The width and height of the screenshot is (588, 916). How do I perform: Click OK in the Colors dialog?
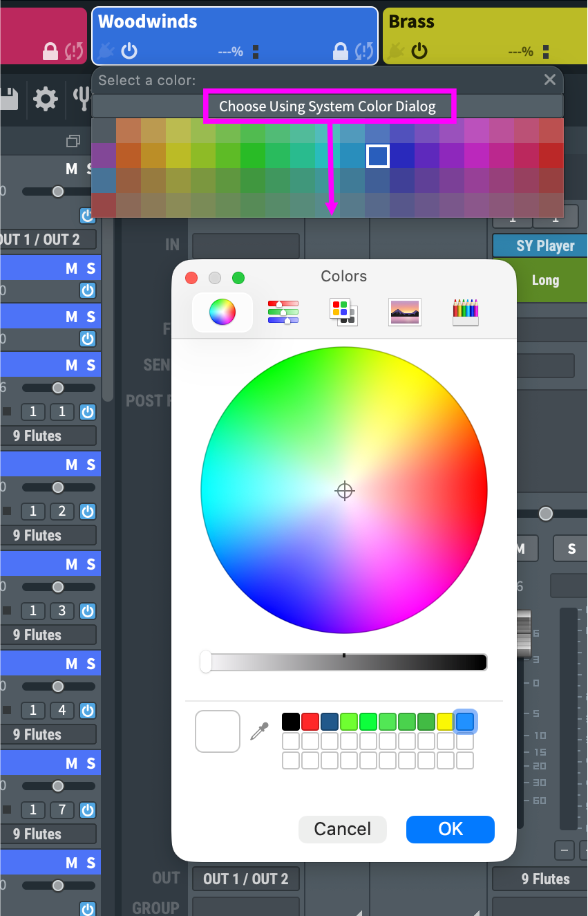(x=450, y=829)
